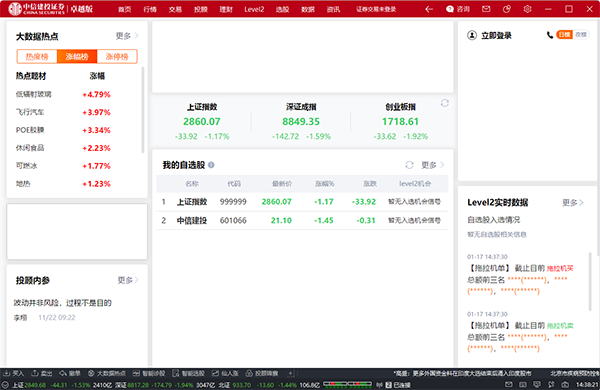Open 智能选股 in bottom toolbar

click(x=188, y=373)
